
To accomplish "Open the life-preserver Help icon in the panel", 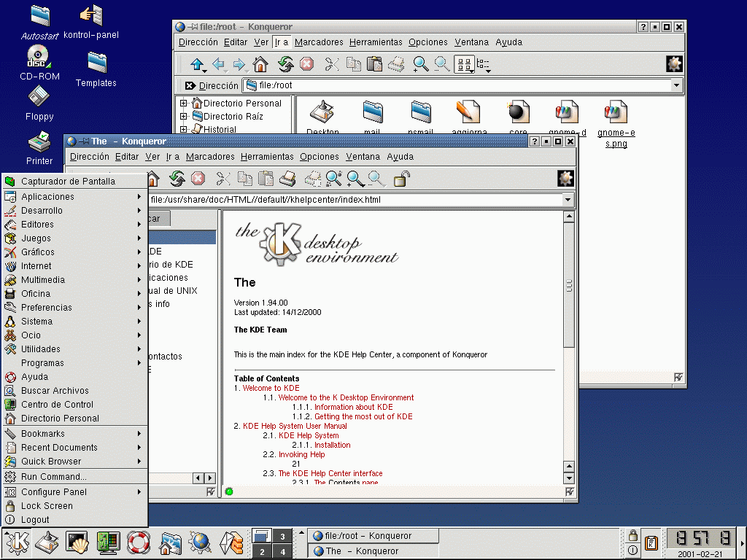I will [138, 542].
